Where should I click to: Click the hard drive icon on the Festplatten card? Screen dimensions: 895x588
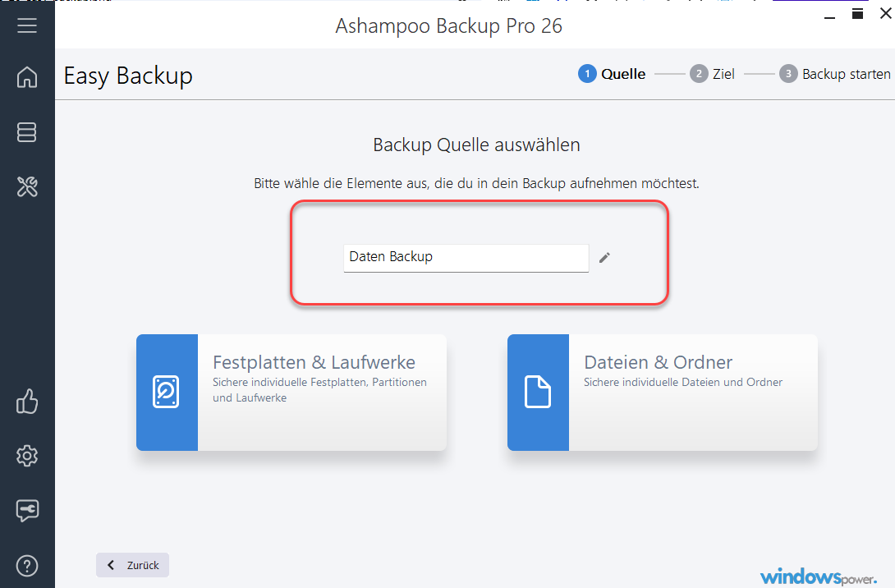(166, 392)
